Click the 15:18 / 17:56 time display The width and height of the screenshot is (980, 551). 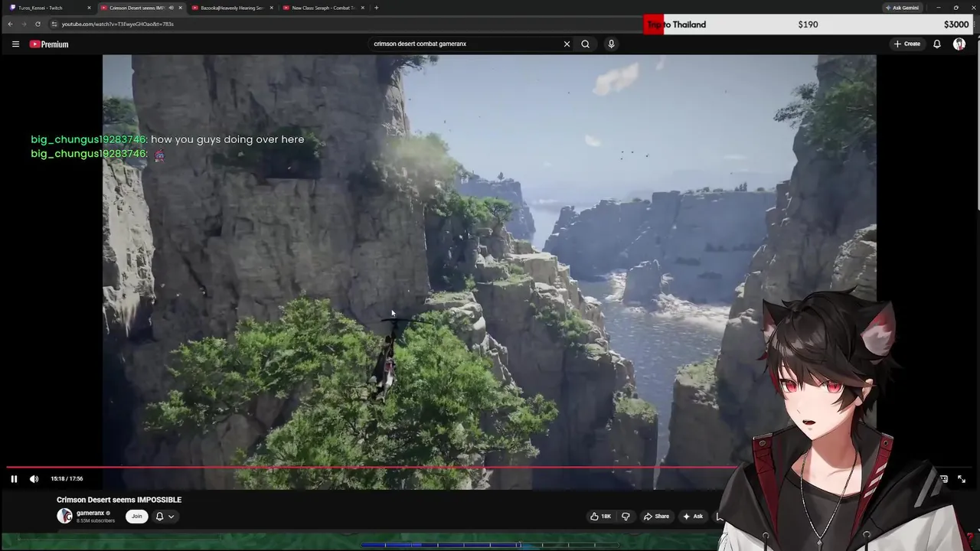pyautogui.click(x=67, y=479)
